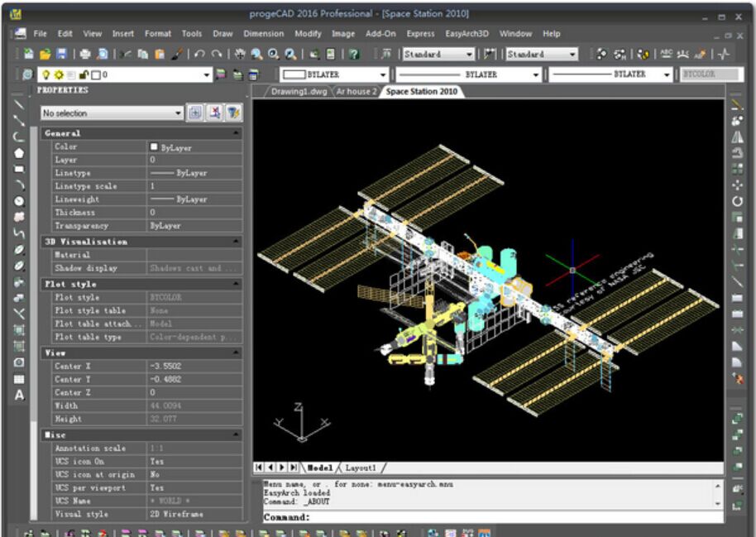This screenshot has width=756, height=537.
Task: Open the Layer Manager icon beside the layer list
Action: pyautogui.click(x=27, y=74)
